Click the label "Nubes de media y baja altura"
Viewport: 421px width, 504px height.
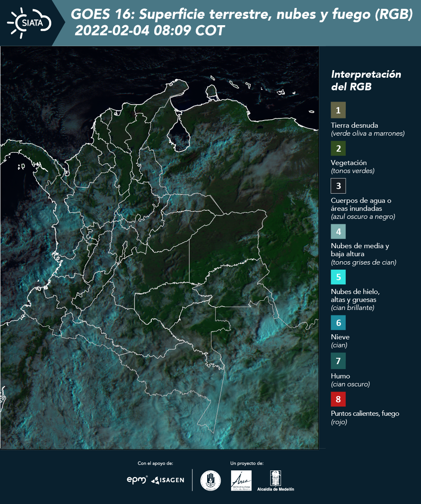pyautogui.click(x=360, y=250)
